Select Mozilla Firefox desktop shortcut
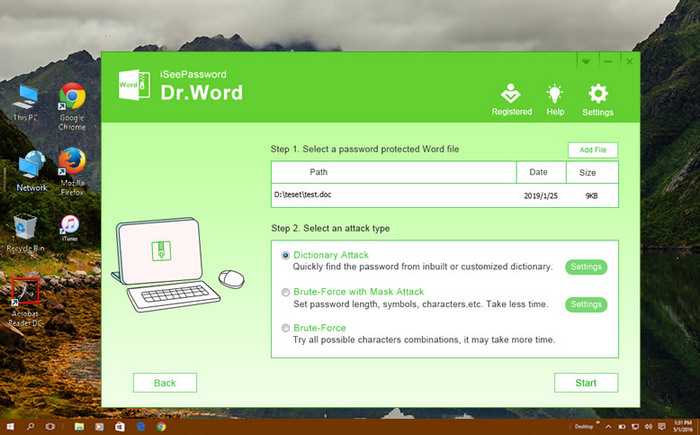Screen dimensions: 700x435 click(72, 172)
